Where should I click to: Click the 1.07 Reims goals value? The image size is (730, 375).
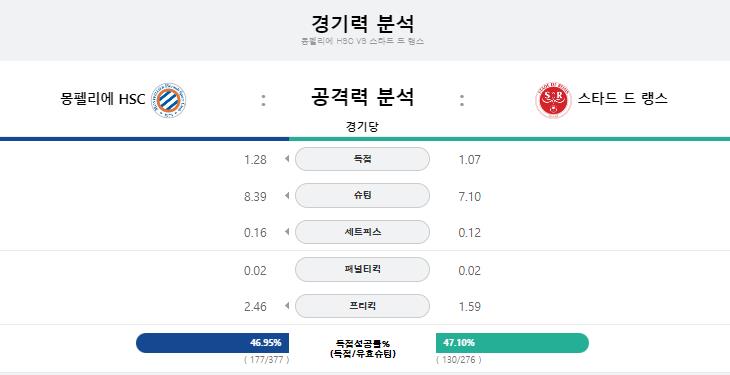click(469, 160)
